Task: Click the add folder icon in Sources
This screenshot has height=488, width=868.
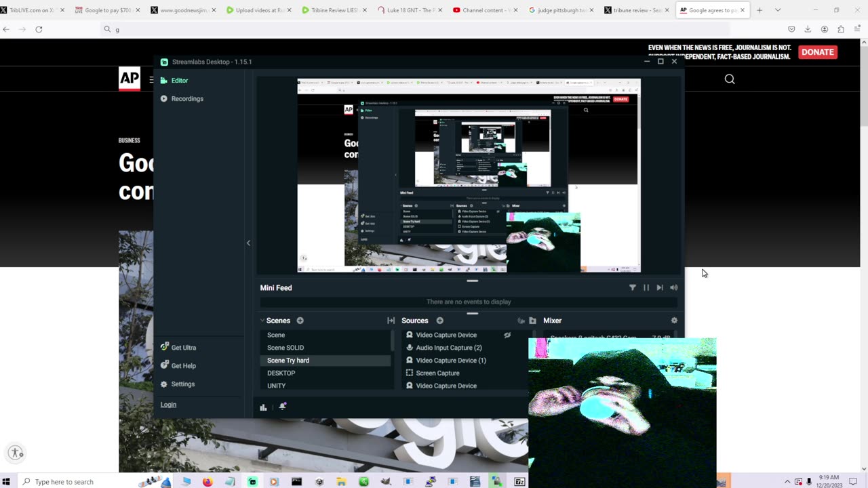Action: pos(533,321)
